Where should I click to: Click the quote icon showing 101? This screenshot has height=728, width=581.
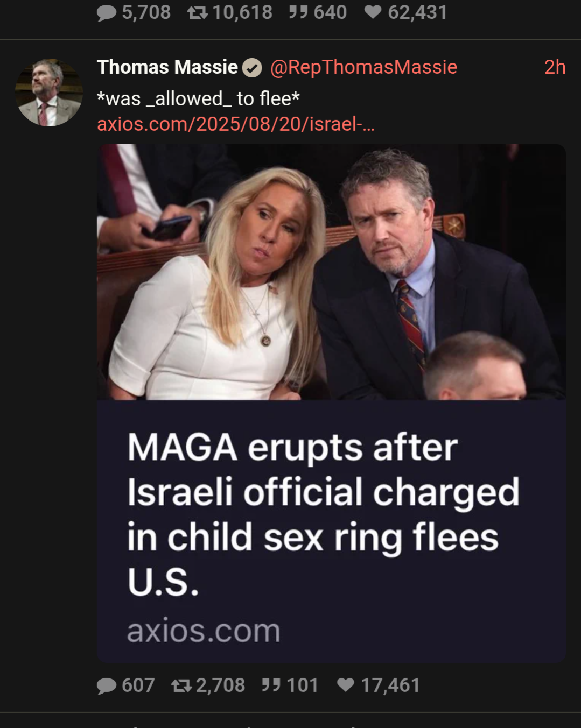271,685
